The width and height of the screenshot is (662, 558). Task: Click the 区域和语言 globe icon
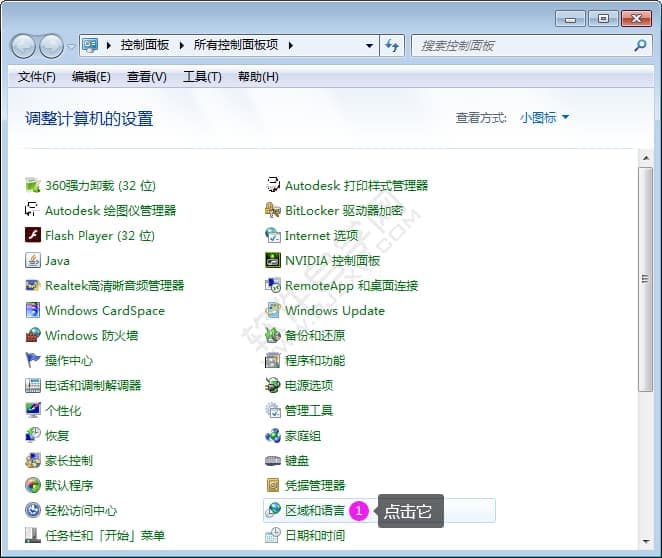point(273,510)
